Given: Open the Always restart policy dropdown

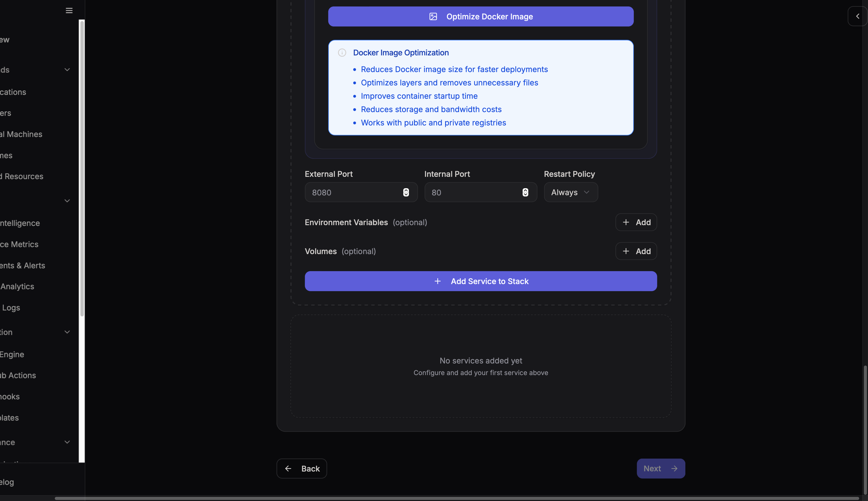Looking at the screenshot, I should (570, 192).
